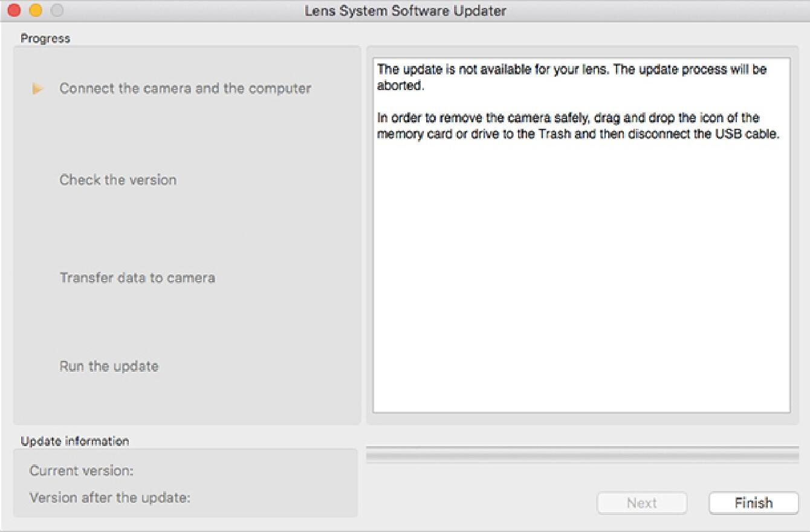Click the orange arrow step indicator

point(38,89)
